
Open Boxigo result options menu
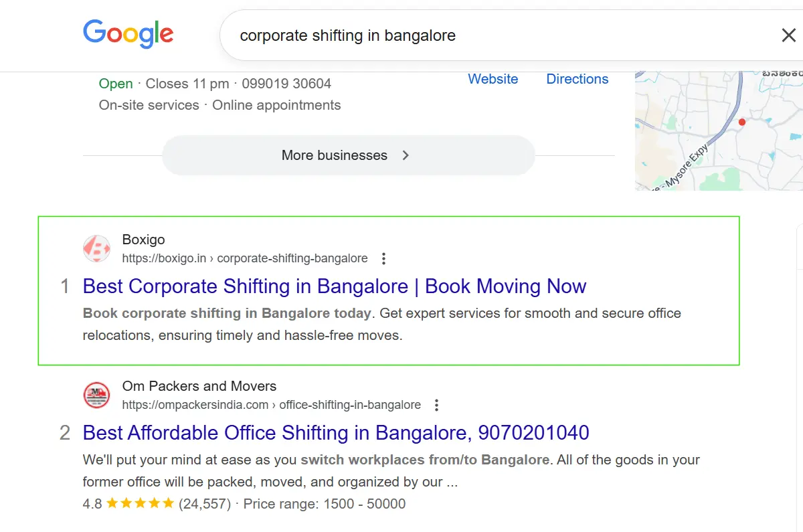pos(383,258)
